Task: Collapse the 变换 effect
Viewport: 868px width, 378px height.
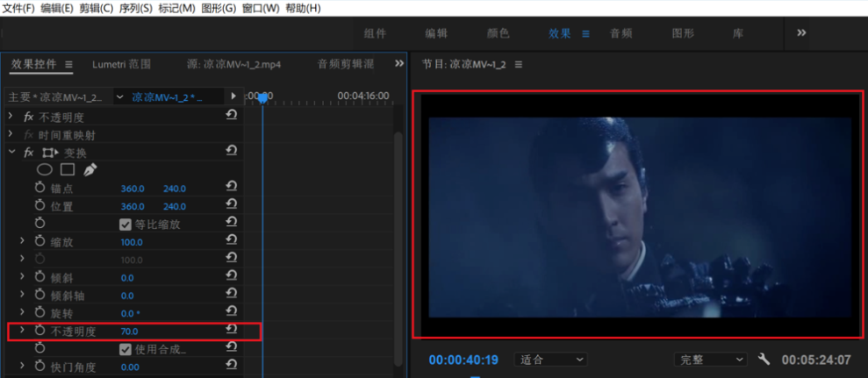Action: click(x=11, y=152)
